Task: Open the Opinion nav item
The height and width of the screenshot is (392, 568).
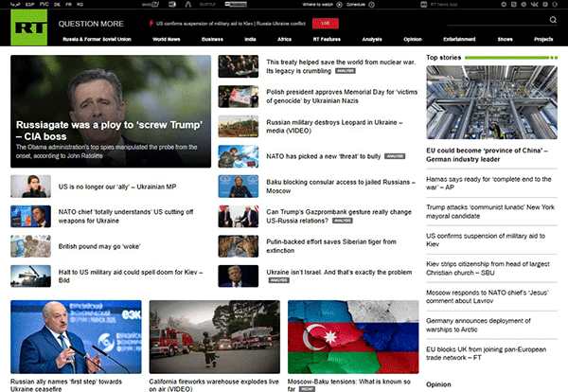Action: tap(413, 39)
